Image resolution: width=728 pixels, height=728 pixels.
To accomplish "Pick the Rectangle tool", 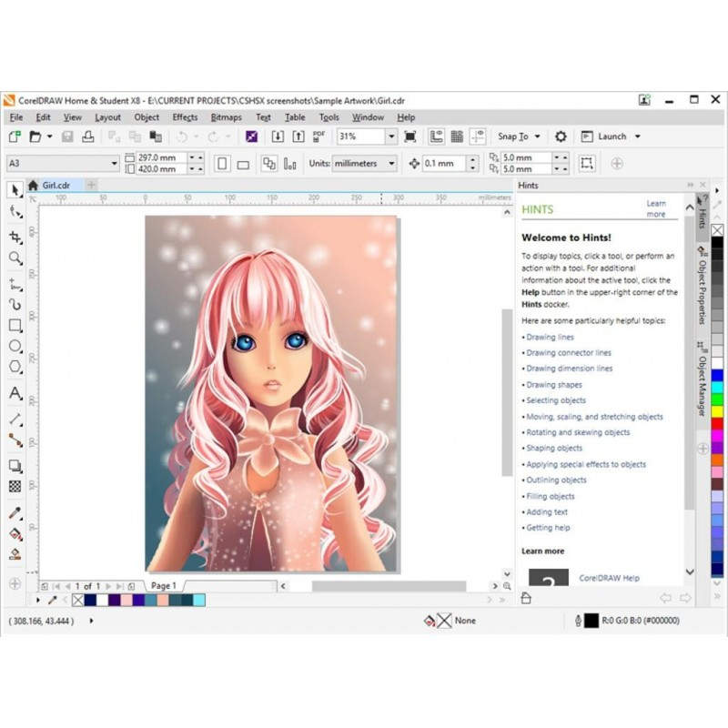I will 15,325.
